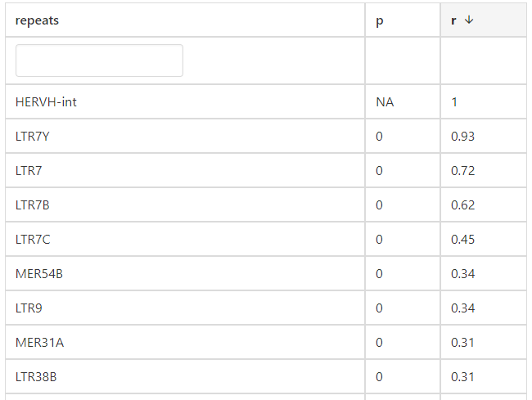Viewport: 532px width, 400px height.
Task: Select the MER31A repeat cell
Action: tap(39, 343)
